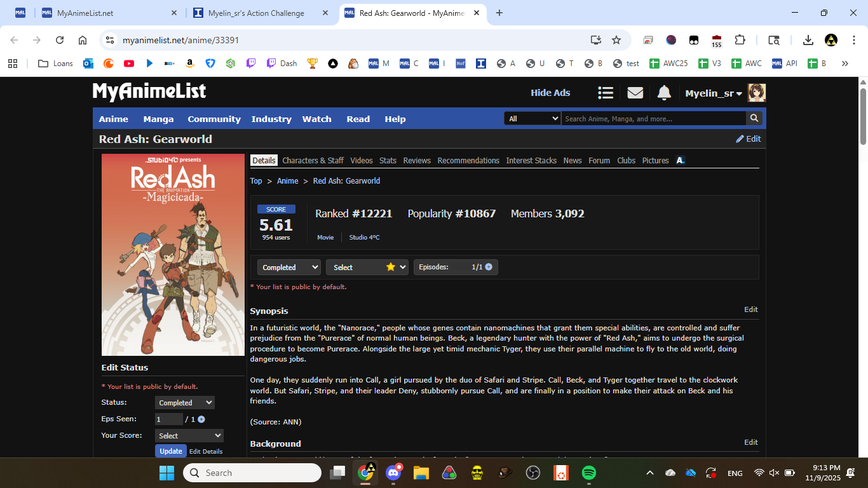
Task: Open File Explorer from the taskbar
Action: (x=421, y=473)
